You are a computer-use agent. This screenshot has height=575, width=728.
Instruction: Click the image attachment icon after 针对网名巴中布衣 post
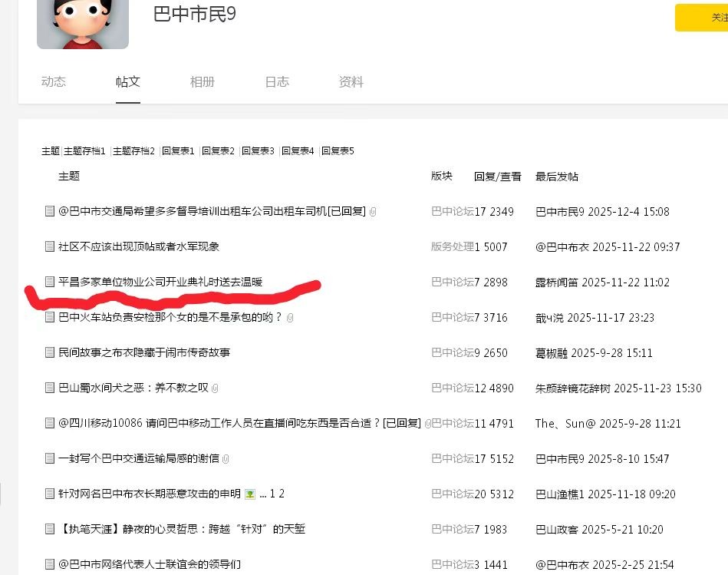[249, 494]
